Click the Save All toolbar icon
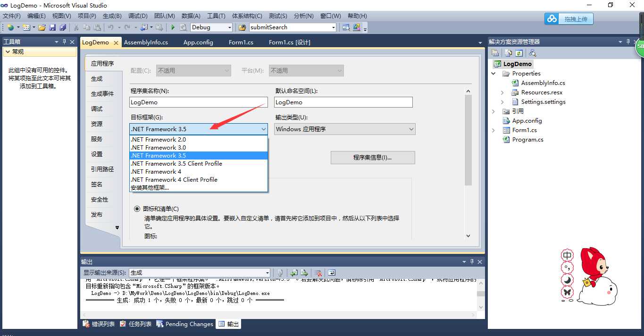 tap(62, 27)
